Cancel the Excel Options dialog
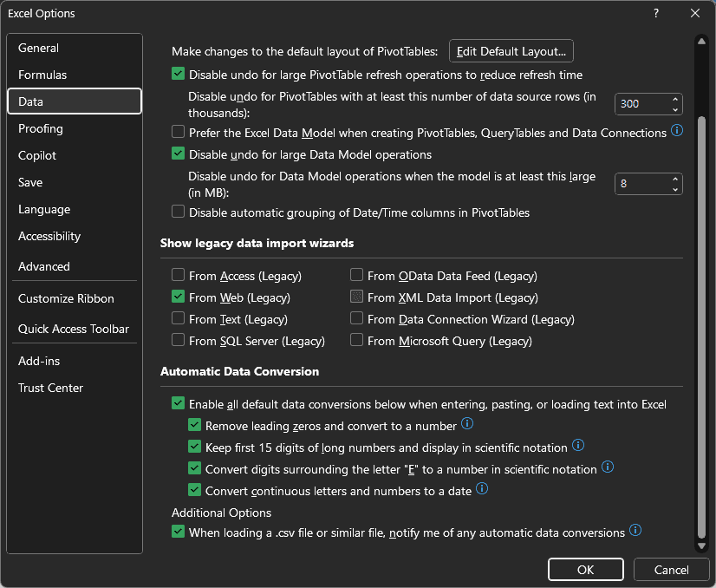 671,570
